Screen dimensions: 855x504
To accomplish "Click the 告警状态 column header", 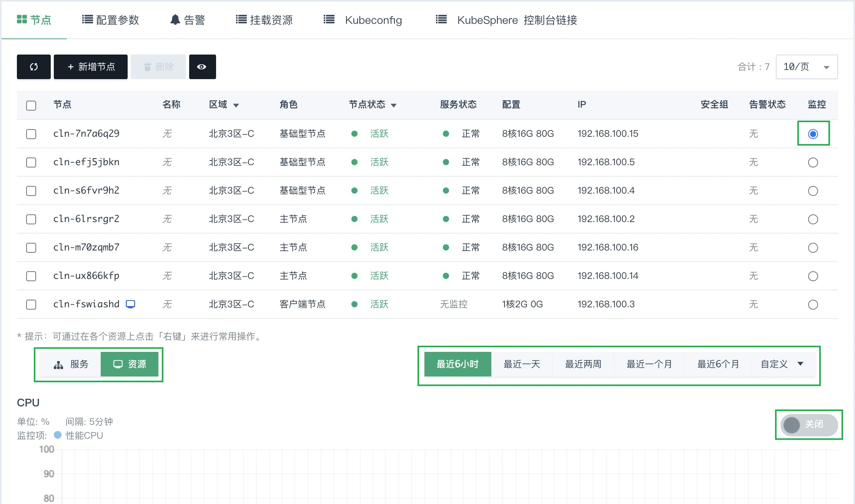I will 767,104.
